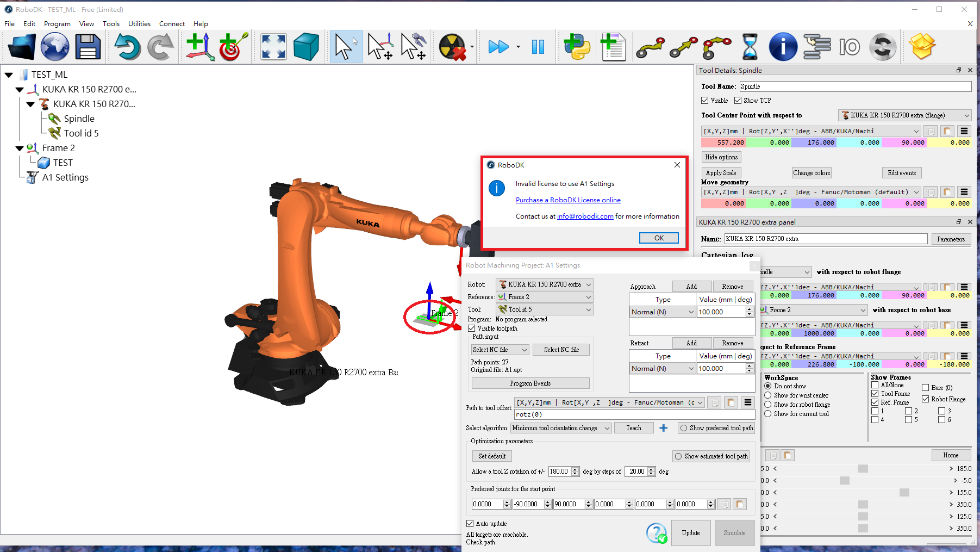Click the isometric view cube icon
980x552 pixels.
pos(306,47)
